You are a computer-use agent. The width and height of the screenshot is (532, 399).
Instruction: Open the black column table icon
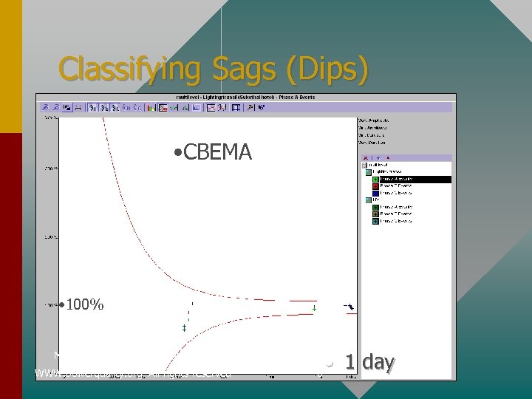pos(236,108)
